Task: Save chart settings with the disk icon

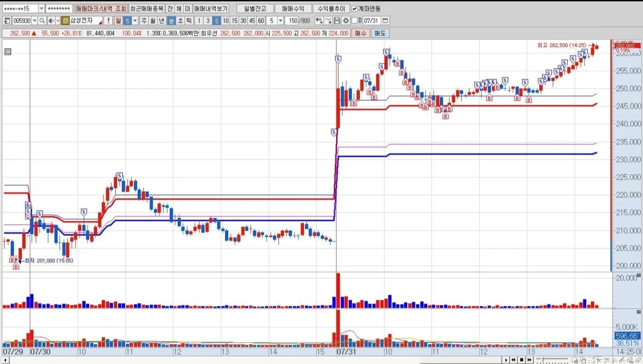Action: pyautogui.click(x=337, y=21)
